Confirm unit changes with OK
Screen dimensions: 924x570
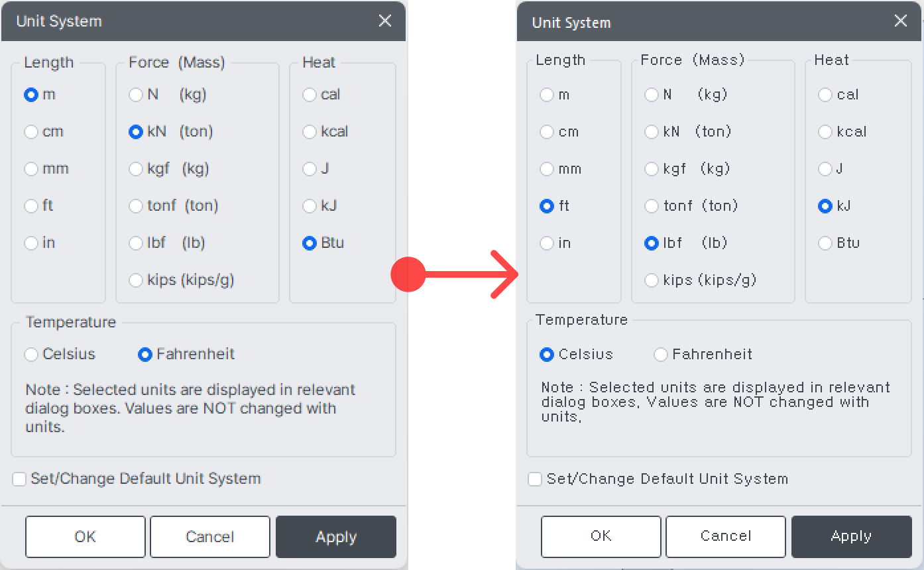click(x=85, y=537)
